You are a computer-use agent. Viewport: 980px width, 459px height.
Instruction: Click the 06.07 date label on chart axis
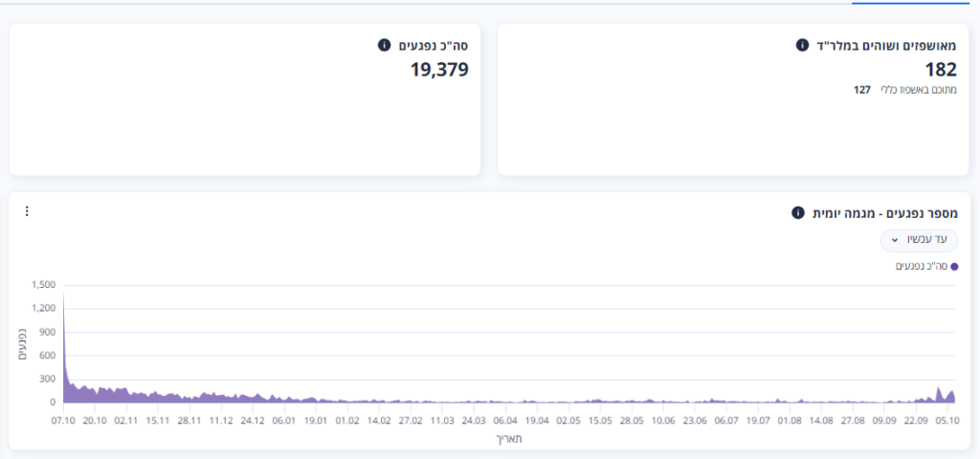coord(725,421)
